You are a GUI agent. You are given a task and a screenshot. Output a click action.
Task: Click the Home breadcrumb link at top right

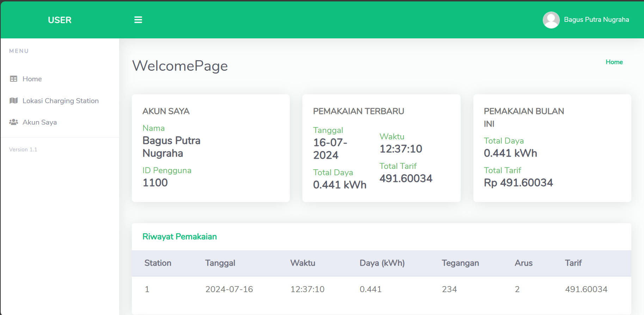614,62
